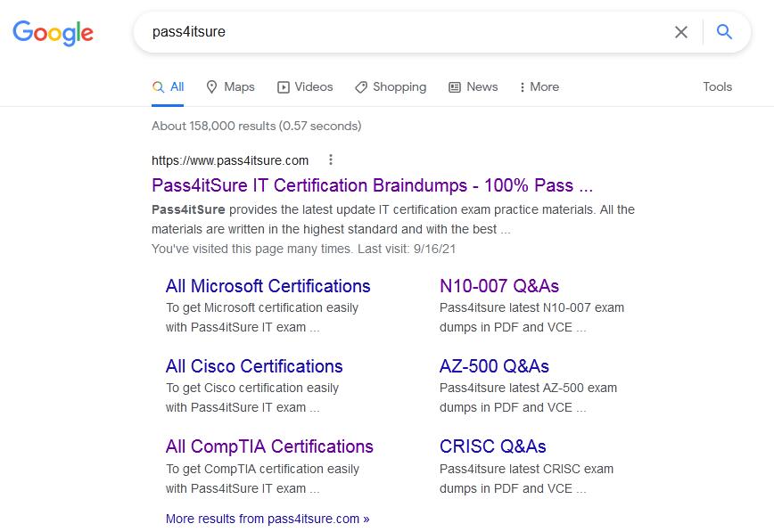Switch to the Videos tab
Viewport: 774px width, 532px height.
click(305, 87)
